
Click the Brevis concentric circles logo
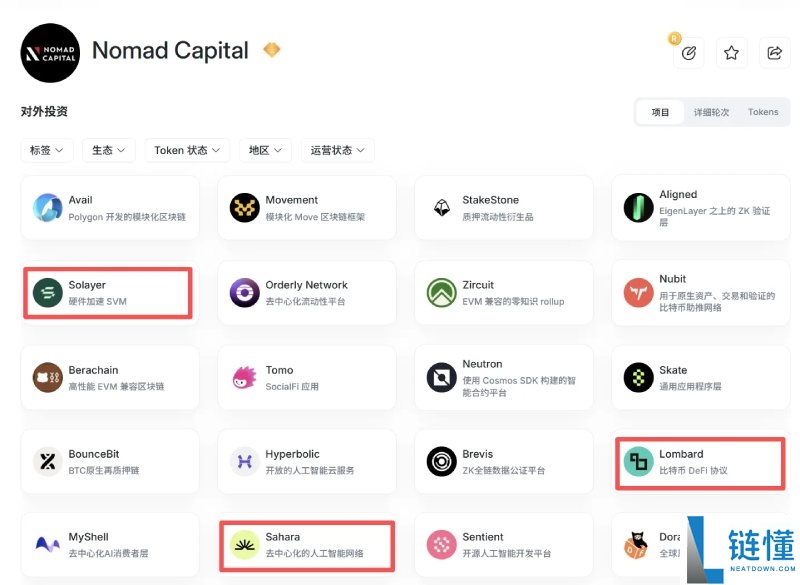441,462
